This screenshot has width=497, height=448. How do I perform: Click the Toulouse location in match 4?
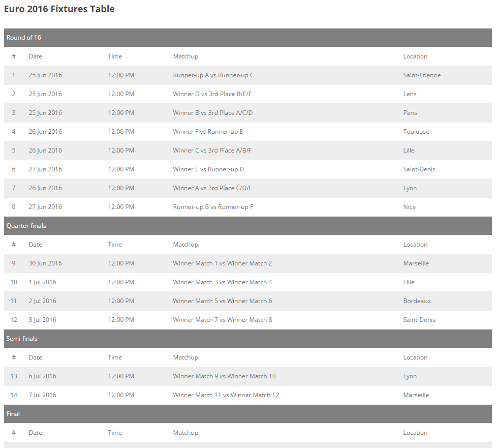coord(416,131)
